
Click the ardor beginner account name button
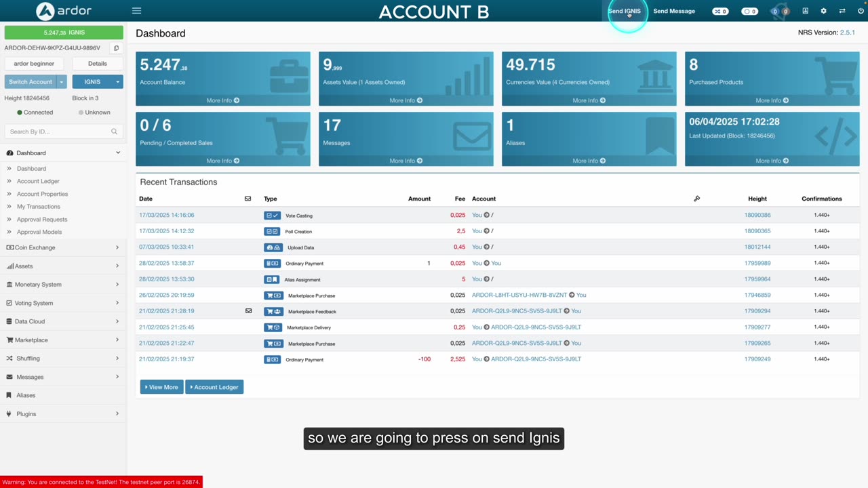point(34,64)
